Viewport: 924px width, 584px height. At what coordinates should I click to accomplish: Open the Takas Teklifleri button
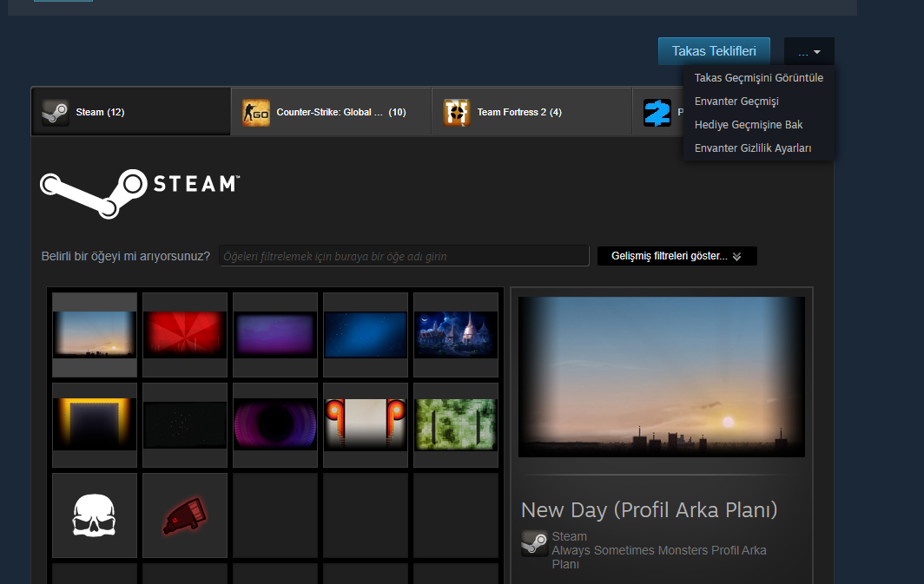pyautogui.click(x=714, y=51)
